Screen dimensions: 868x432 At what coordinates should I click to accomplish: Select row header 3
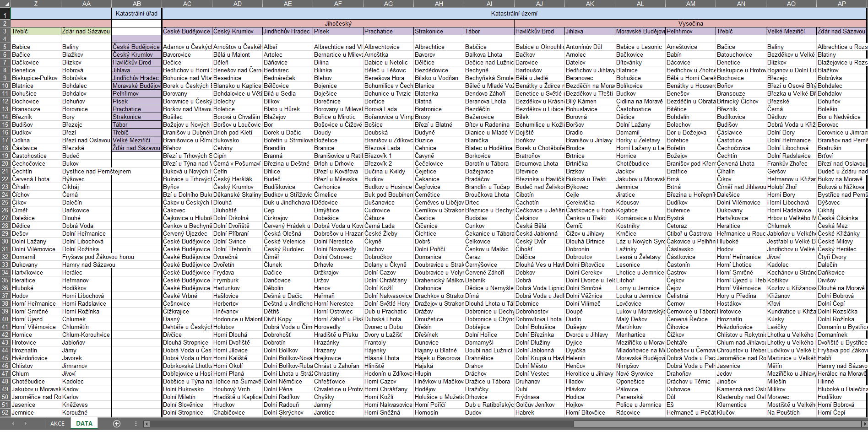click(x=5, y=32)
